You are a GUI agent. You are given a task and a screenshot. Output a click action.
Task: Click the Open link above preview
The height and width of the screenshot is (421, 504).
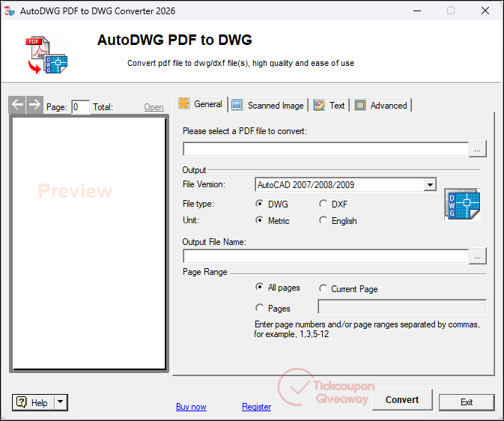click(154, 107)
